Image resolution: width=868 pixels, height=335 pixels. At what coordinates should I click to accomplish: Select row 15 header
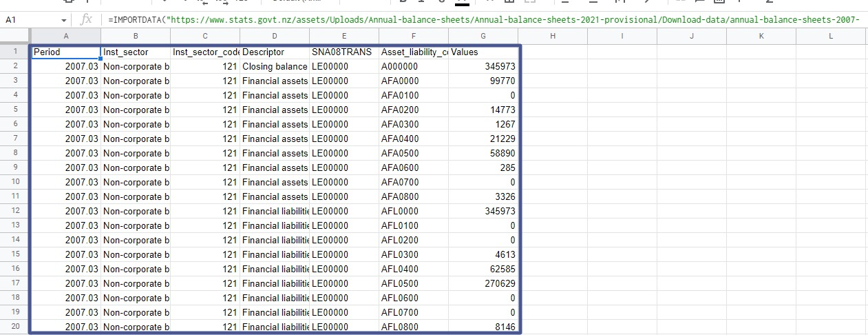[x=14, y=254]
